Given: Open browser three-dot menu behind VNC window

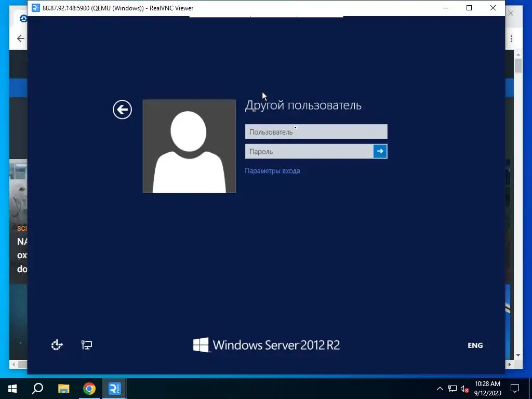Looking at the screenshot, I should (x=511, y=38).
